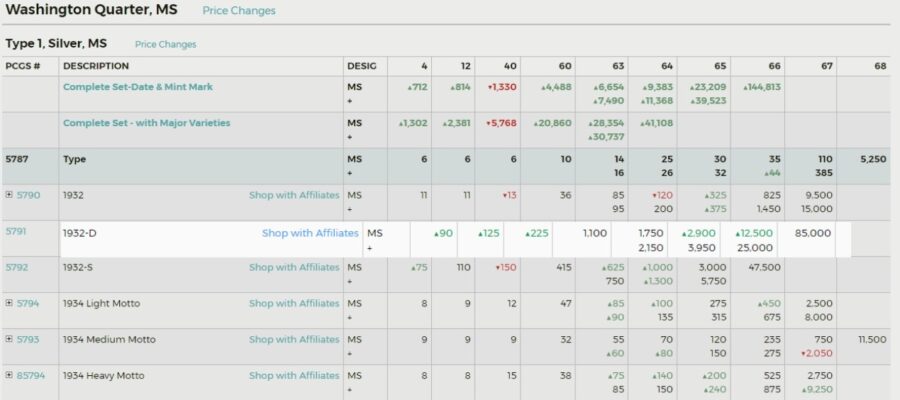Viewport: 900px width, 400px height.
Task: Open Price Changes link beside Type 1, Silver
Action: point(166,44)
